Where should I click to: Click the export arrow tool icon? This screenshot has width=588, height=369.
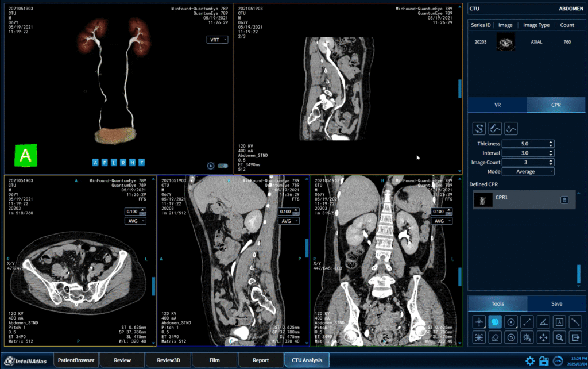(x=575, y=337)
